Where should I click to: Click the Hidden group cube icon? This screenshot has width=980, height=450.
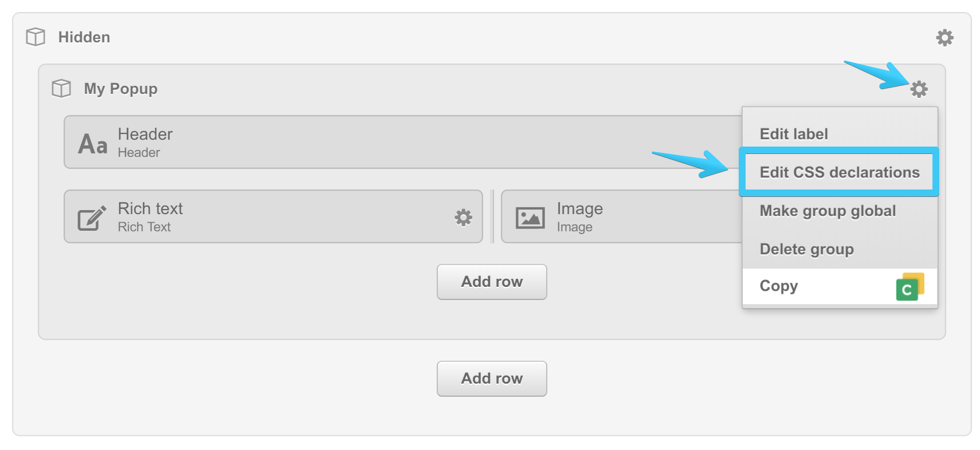point(36,37)
